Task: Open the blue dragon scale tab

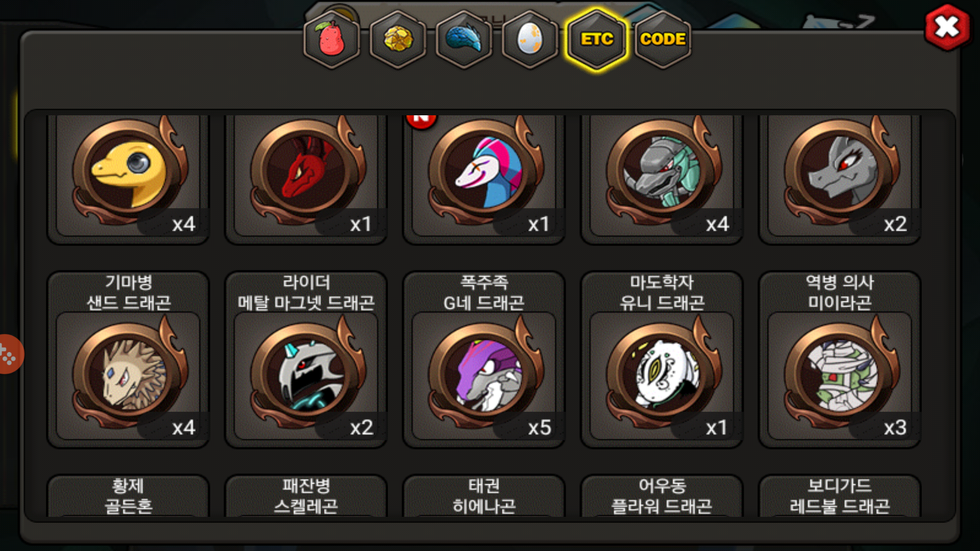Action: 464,39
